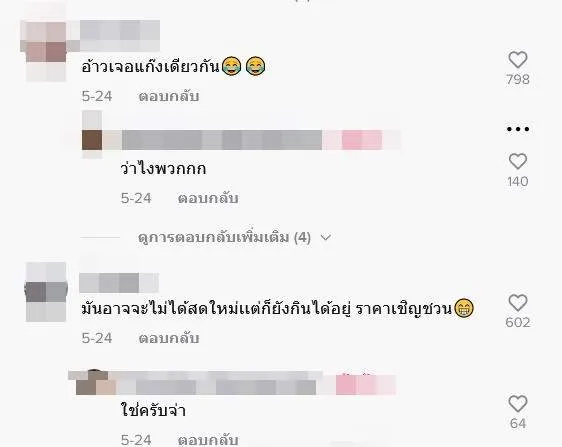Reply to the อ้าวเจอแก๊งเดียวกัน comment
Screen dimensions: 562x447
(x=169, y=96)
